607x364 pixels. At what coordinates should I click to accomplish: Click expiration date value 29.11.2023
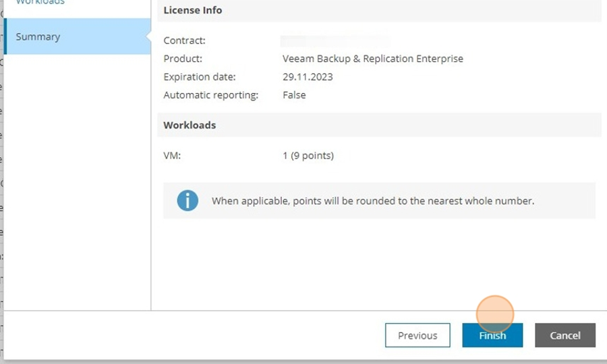(308, 77)
